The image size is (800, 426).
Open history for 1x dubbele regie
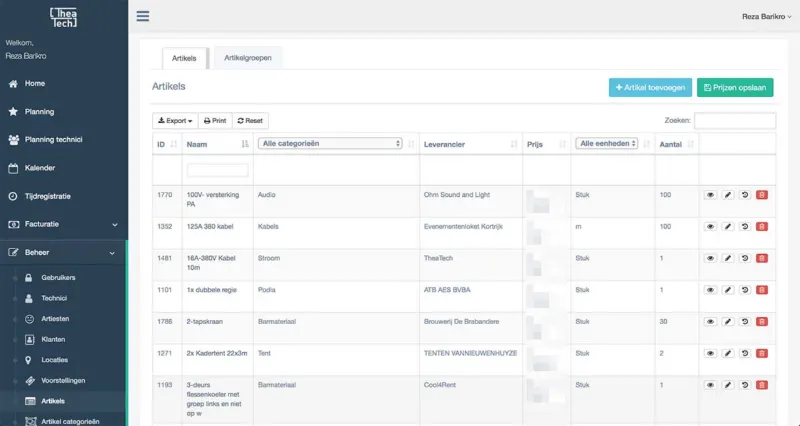click(744, 290)
